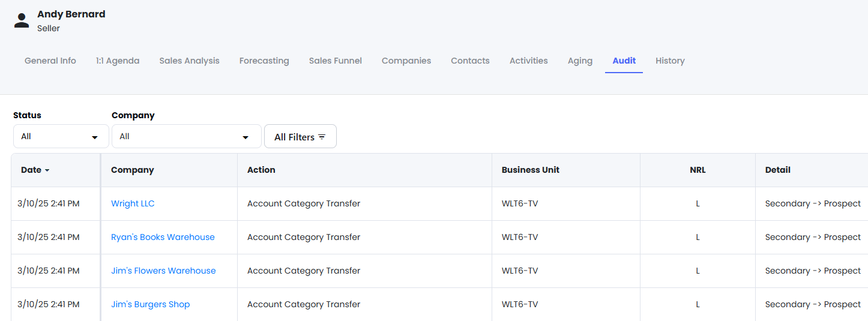Click the user avatar icon beside Andy Bernard
Screen dimensions: 868x321
(x=22, y=21)
